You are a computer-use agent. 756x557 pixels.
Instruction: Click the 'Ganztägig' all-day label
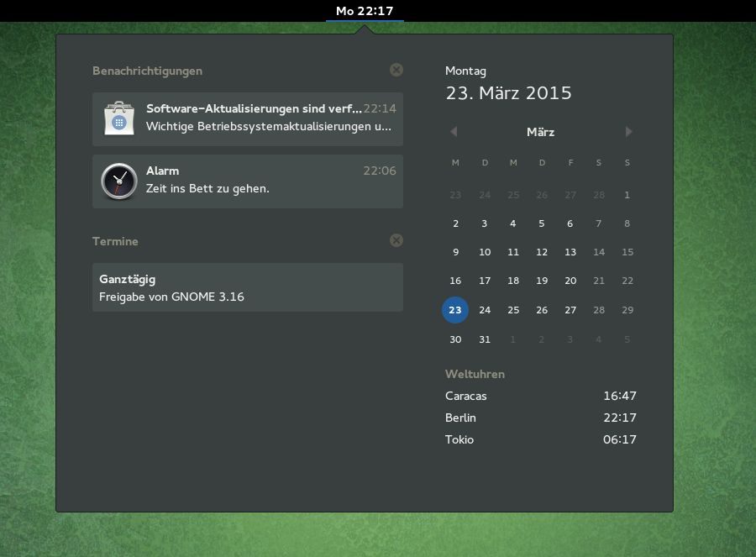pos(128,279)
